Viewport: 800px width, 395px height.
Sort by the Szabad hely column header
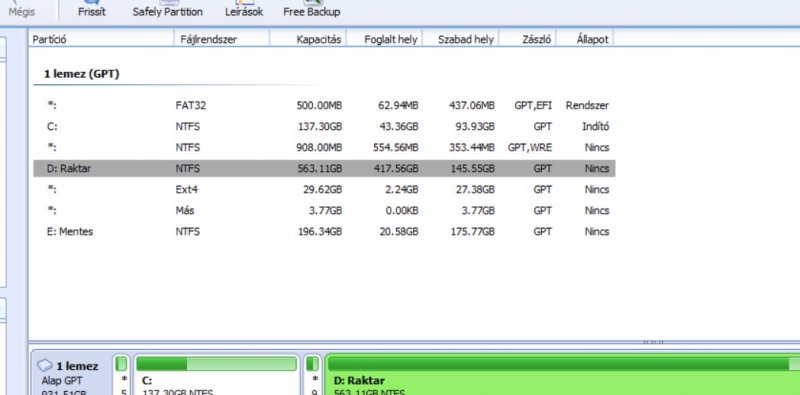(461, 39)
